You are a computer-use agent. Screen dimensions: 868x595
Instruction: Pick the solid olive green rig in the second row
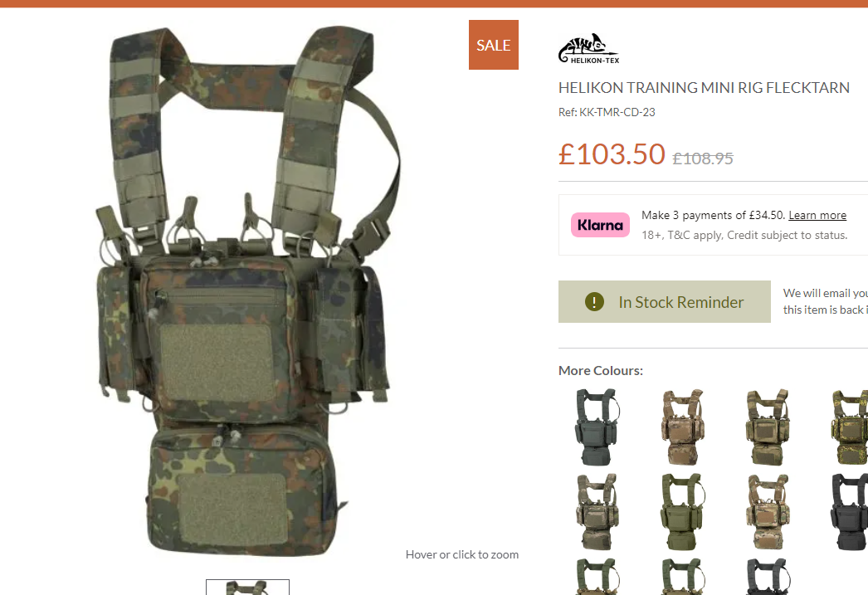682,512
